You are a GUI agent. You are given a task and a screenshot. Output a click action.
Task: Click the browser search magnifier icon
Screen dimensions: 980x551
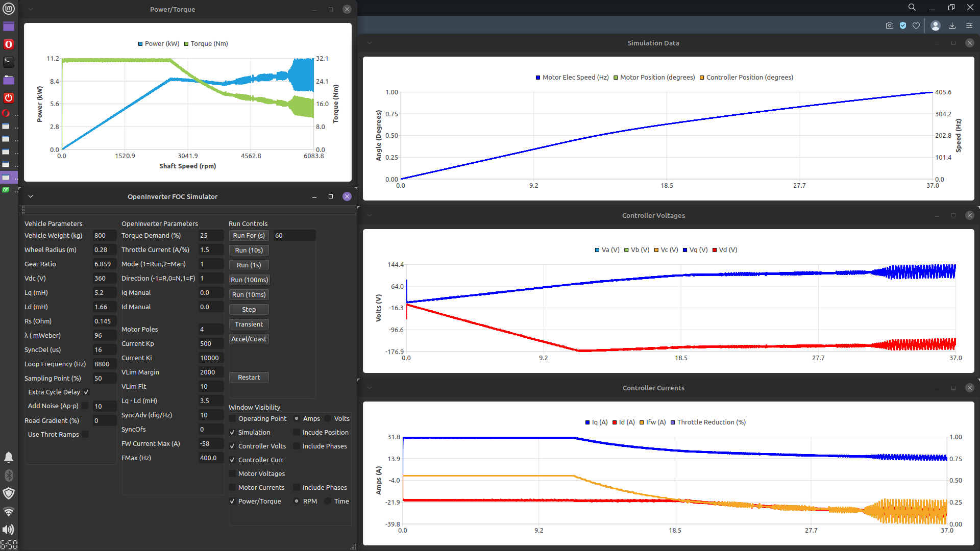click(x=912, y=7)
